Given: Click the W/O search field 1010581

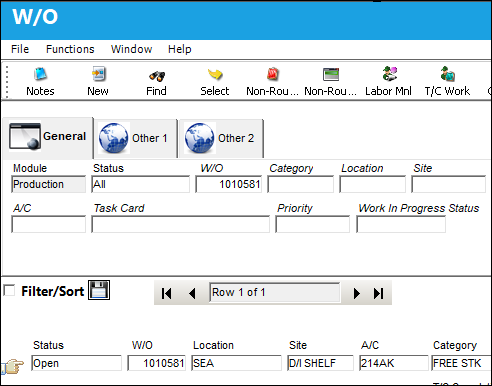Looking at the screenshot, I should click(229, 184).
